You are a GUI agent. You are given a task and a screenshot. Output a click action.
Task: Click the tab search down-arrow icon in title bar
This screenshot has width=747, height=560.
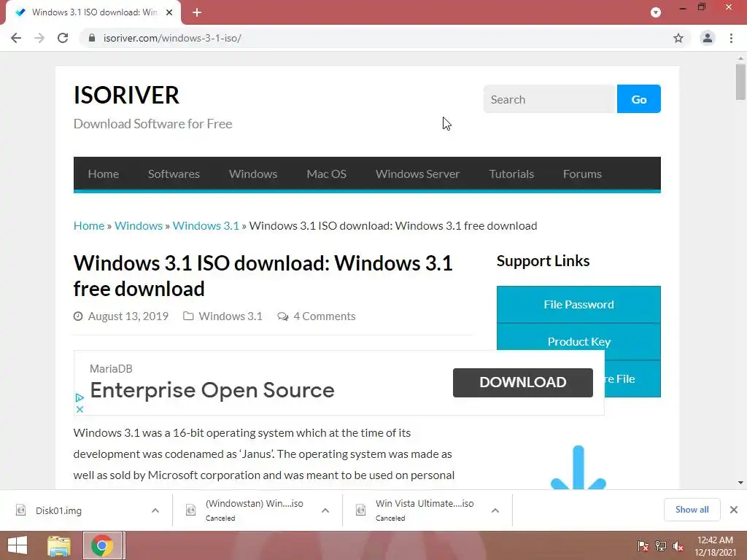pyautogui.click(x=656, y=12)
